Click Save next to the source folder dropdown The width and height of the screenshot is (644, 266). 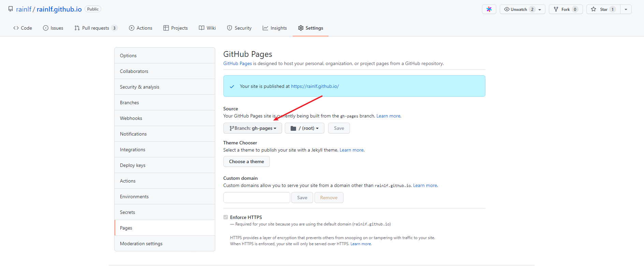[x=339, y=128]
